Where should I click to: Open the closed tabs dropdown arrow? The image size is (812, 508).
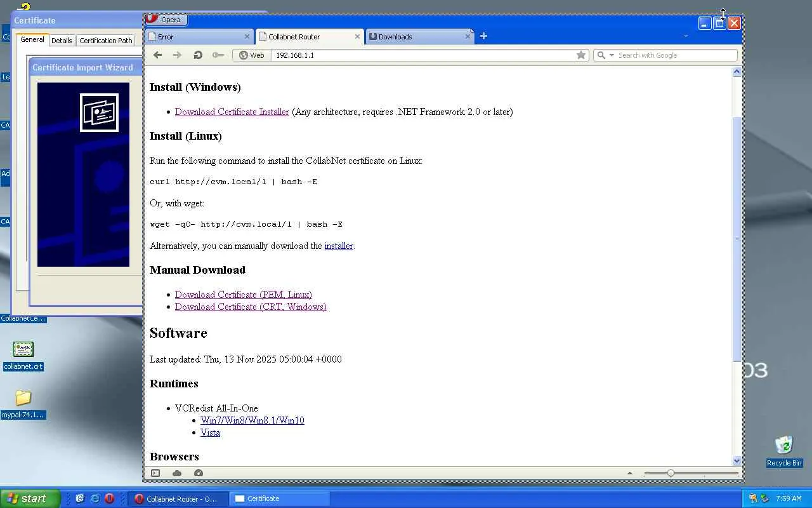[686, 36]
